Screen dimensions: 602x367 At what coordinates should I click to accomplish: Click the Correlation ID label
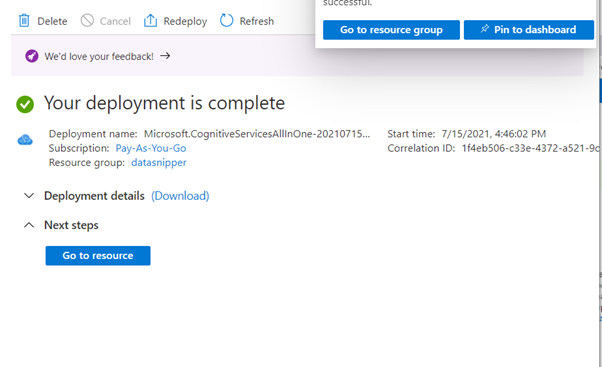pos(421,148)
